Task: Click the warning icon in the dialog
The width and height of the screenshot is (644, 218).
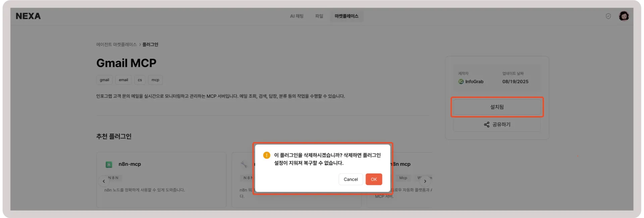Action: pyautogui.click(x=267, y=155)
